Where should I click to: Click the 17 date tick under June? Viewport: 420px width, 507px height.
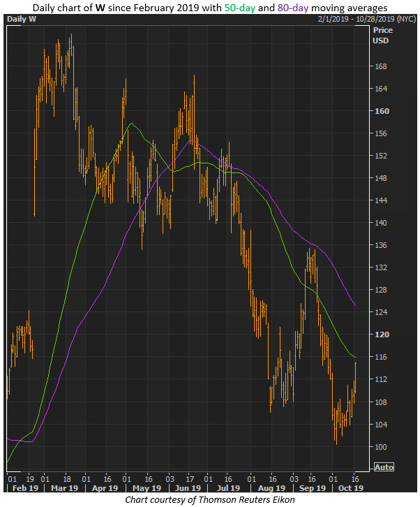point(190,479)
